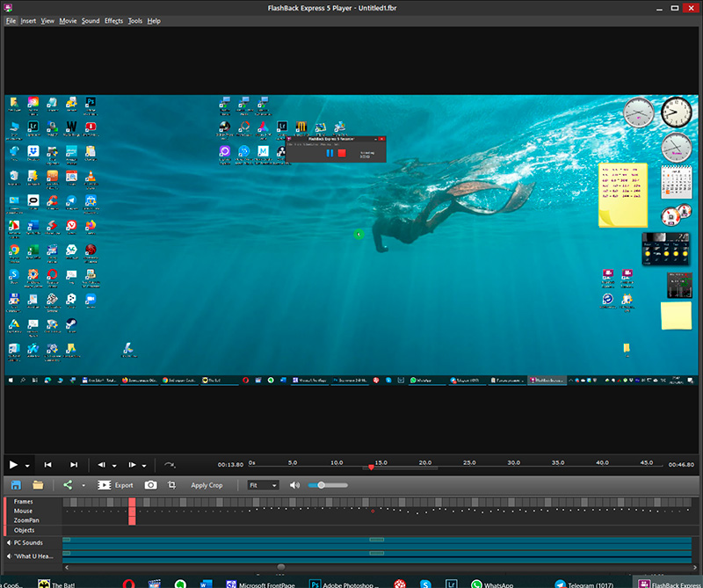Click the red playhead marker on timeline

click(x=372, y=468)
